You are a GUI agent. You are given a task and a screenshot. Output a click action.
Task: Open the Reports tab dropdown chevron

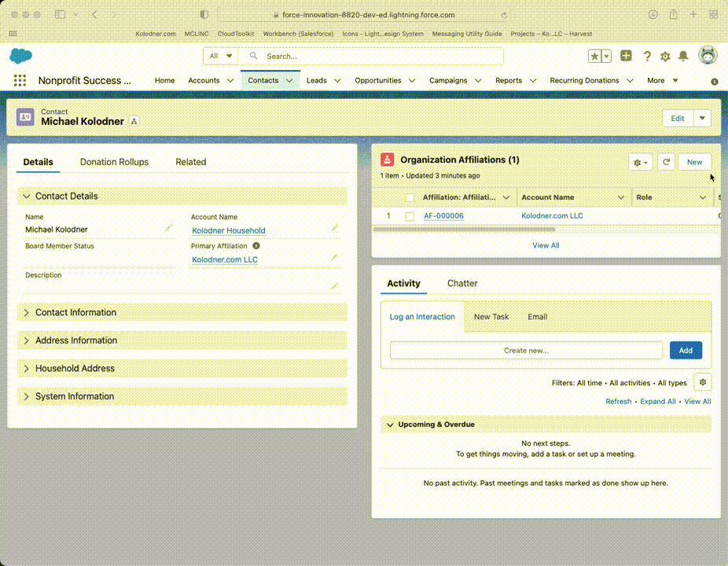(x=533, y=81)
